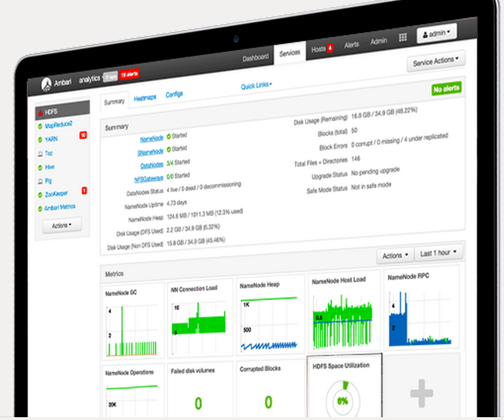Click the Disk Usage (Remaining) value
The width and height of the screenshot is (504, 420).
tap(384, 113)
